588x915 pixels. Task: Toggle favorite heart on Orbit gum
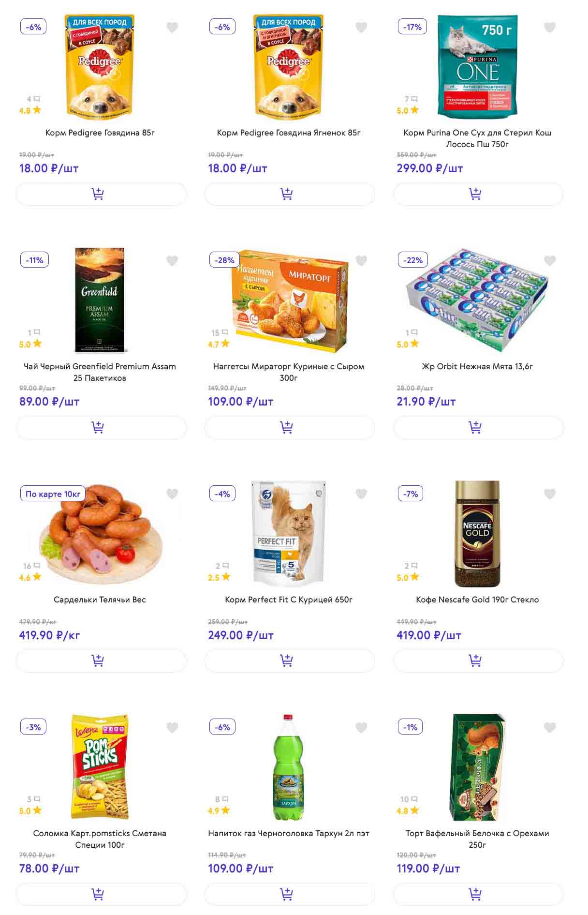tap(550, 261)
